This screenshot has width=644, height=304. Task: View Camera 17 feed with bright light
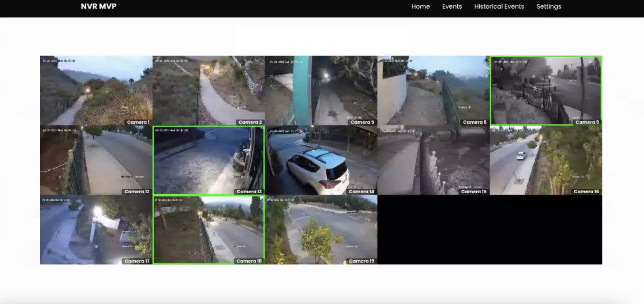(96, 230)
